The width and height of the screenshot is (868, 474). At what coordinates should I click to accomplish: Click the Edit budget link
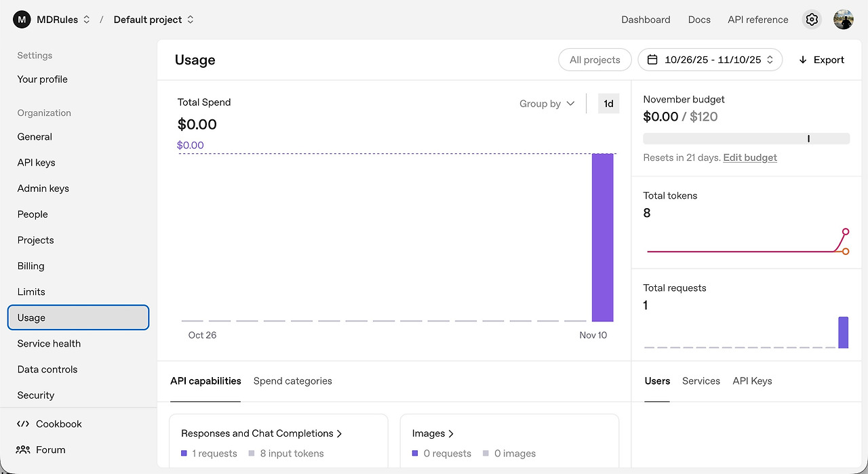click(x=750, y=157)
